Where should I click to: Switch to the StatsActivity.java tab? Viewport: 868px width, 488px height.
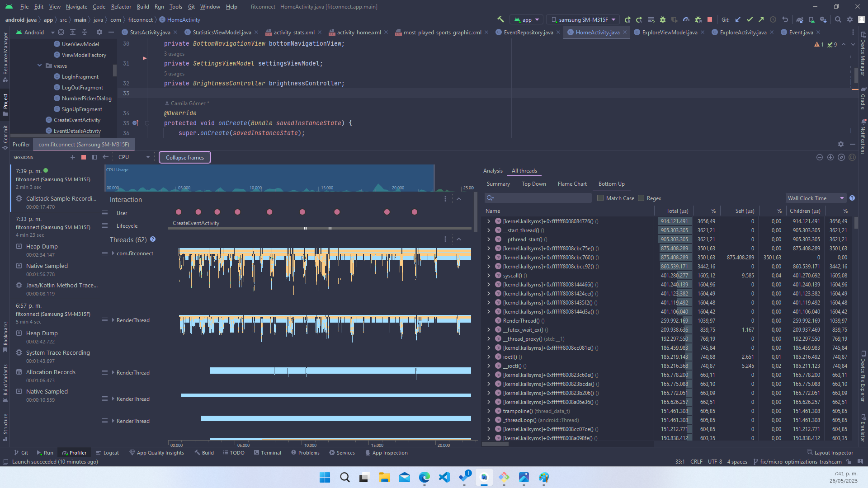pyautogui.click(x=150, y=32)
